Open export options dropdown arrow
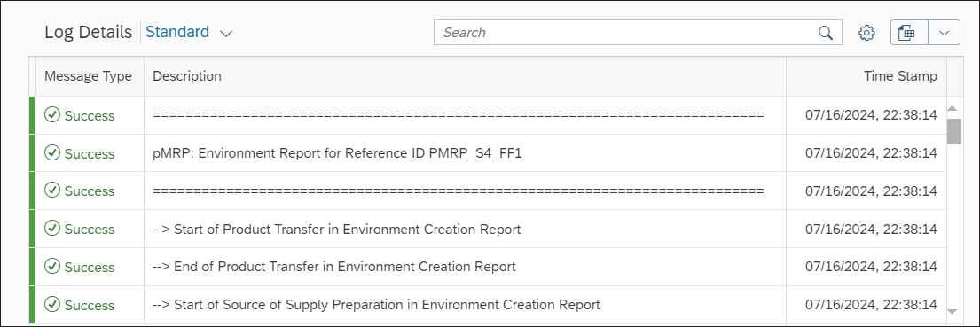This screenshot has height=327, width=980. click(x=945, y=33)
